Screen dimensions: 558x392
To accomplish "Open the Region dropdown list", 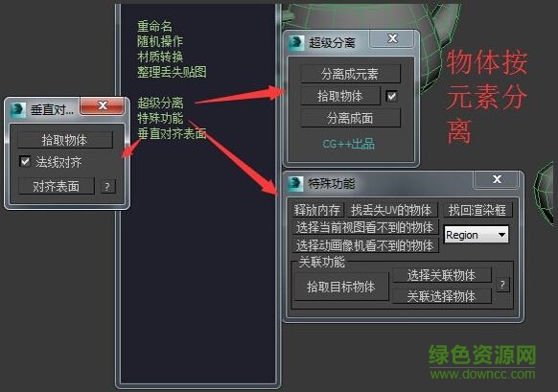I will [x=477, y=235].
